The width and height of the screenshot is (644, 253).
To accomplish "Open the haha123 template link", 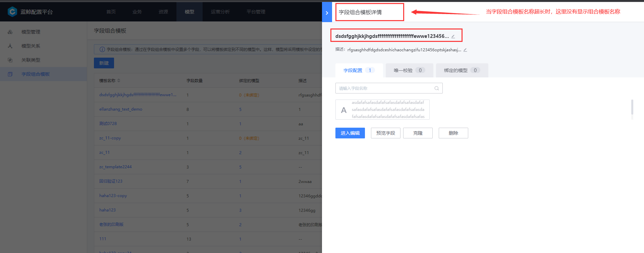I will 107,210.
